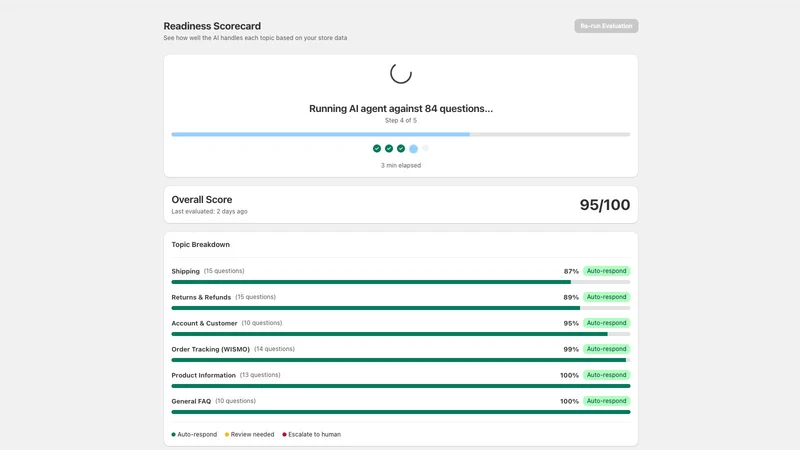Image resolution: width=800 pixels, height=450 pixels.
Task: Click the Order Tracking (WISMO) score bar
Action: click(401, 360)
